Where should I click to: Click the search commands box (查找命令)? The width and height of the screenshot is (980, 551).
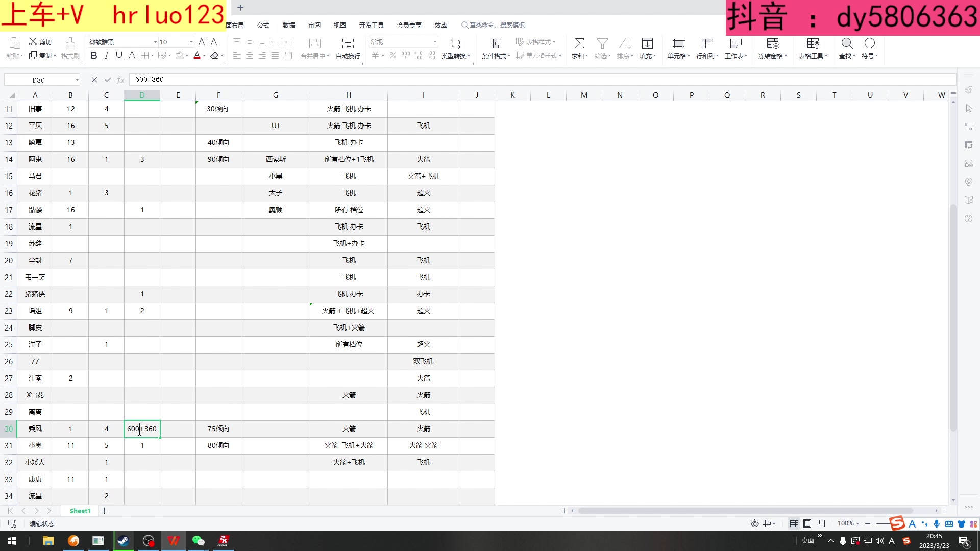[x=493, y=25]
